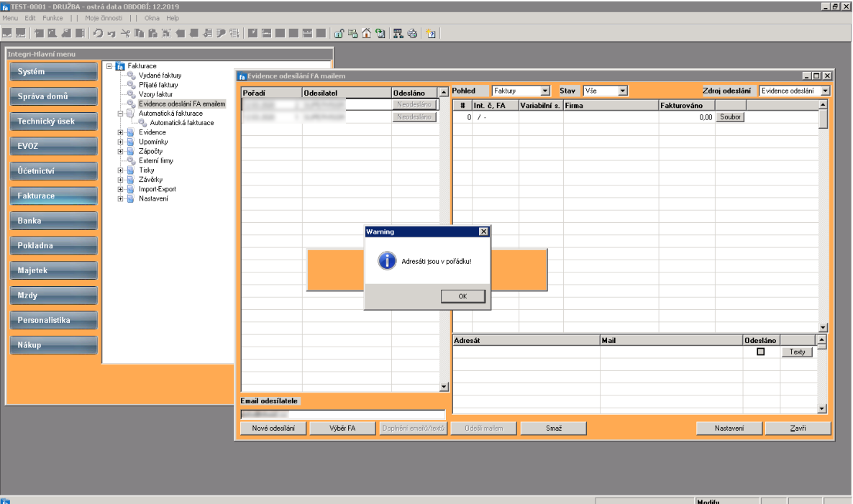Click the down arrow of the Pořadí list scrollbar
853x504 pixels.
pyautogui.click(x=444, y=387)
